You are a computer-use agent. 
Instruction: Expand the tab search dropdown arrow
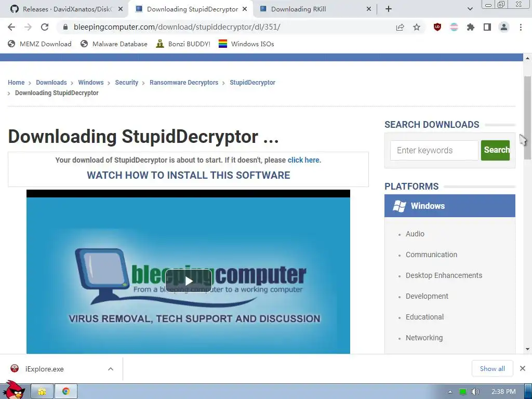pos(470,9)
